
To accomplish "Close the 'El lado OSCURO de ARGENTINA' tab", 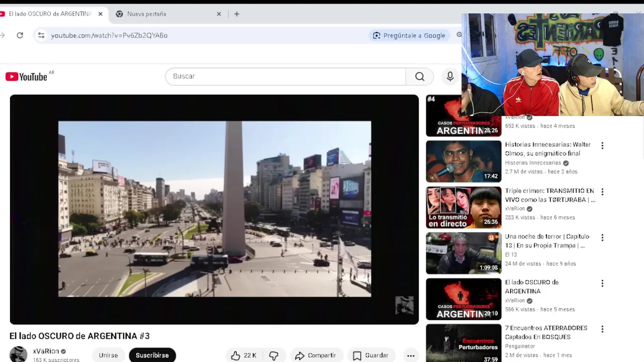I will (100, 14).
